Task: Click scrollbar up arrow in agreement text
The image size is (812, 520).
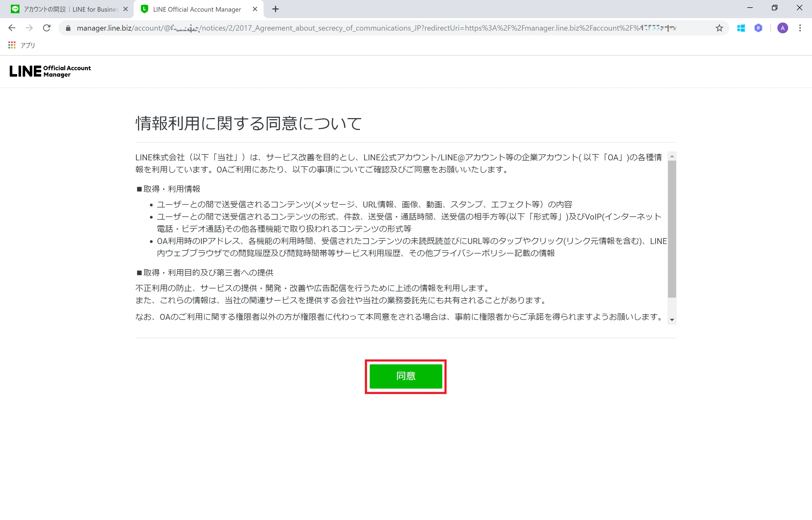Action: 672,156
